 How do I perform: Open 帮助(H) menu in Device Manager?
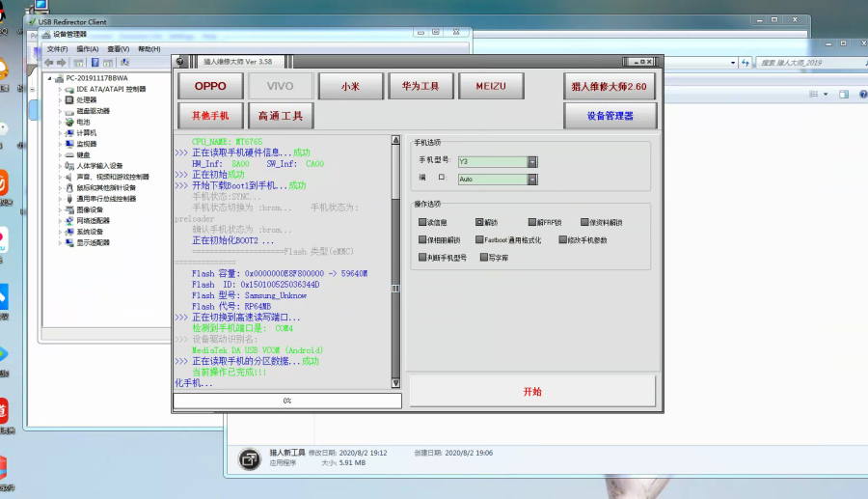click(x=149, y=49)
